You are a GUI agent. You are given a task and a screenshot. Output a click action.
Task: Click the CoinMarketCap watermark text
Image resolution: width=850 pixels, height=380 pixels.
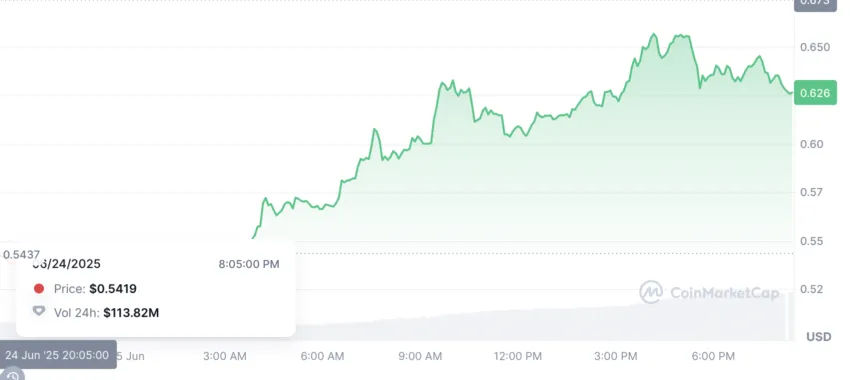[x=725, y=293]
